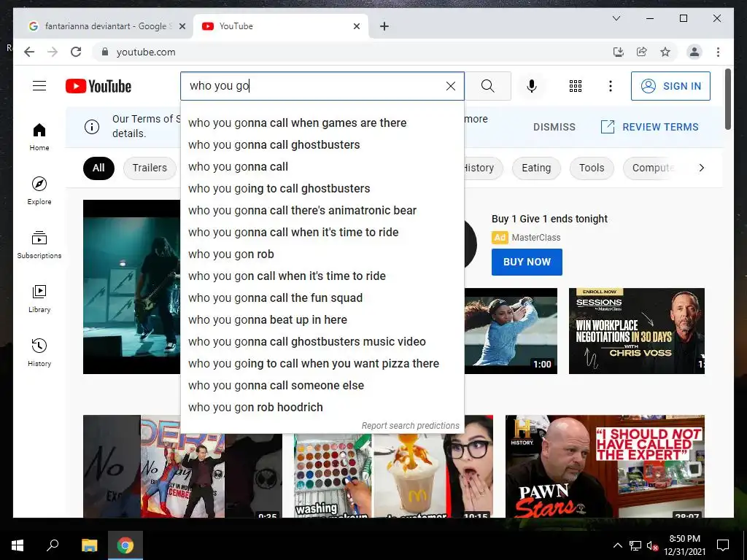
Task: Open the YouTube apps grid
Action: click(575, 86)
